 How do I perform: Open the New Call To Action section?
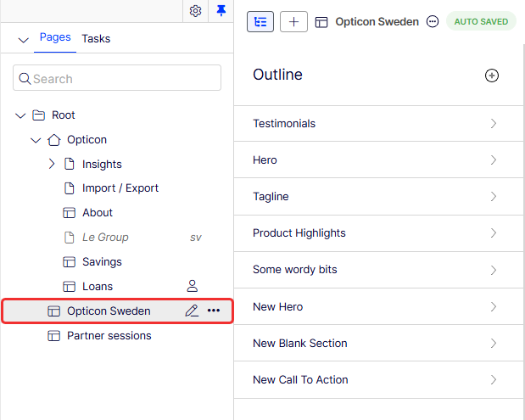[x=378, y=380]
